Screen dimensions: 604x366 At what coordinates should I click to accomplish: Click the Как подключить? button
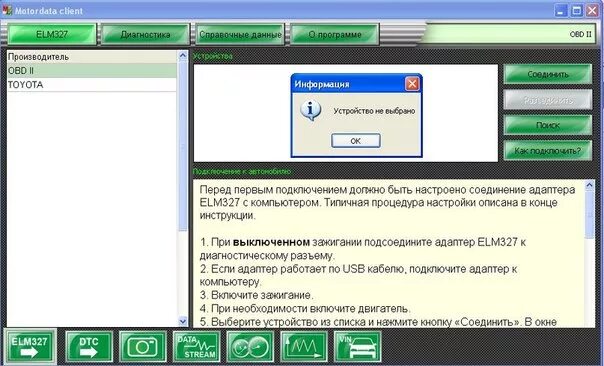548,151
